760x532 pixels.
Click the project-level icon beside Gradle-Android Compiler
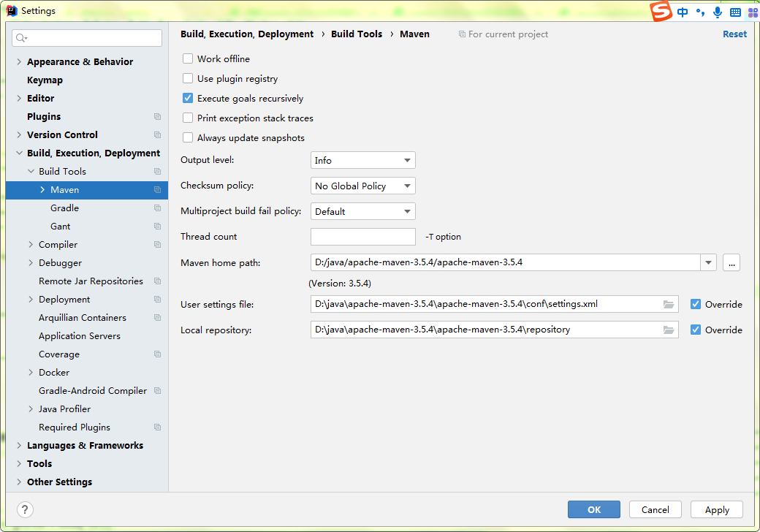pyautogui.click(x=158, y=390)
